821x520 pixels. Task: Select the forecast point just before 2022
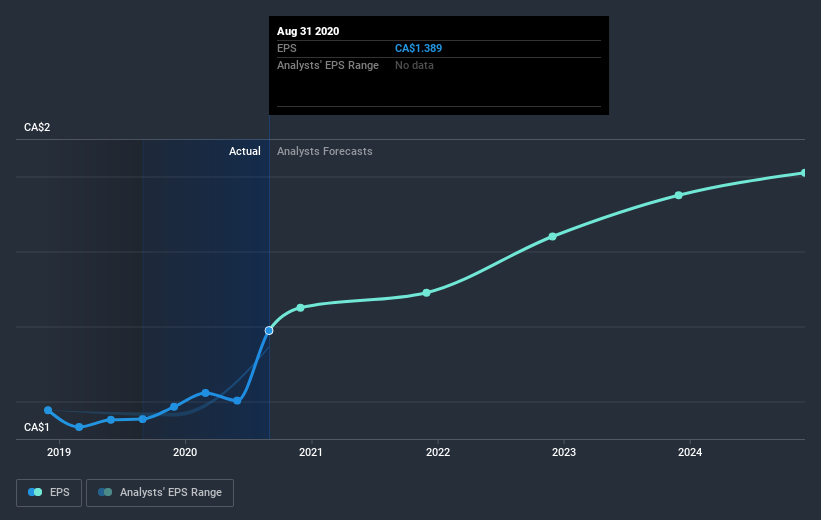pos(427,293)
